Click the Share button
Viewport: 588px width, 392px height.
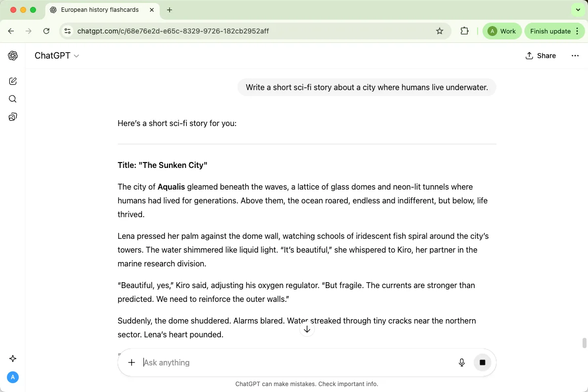pos(541,56)
